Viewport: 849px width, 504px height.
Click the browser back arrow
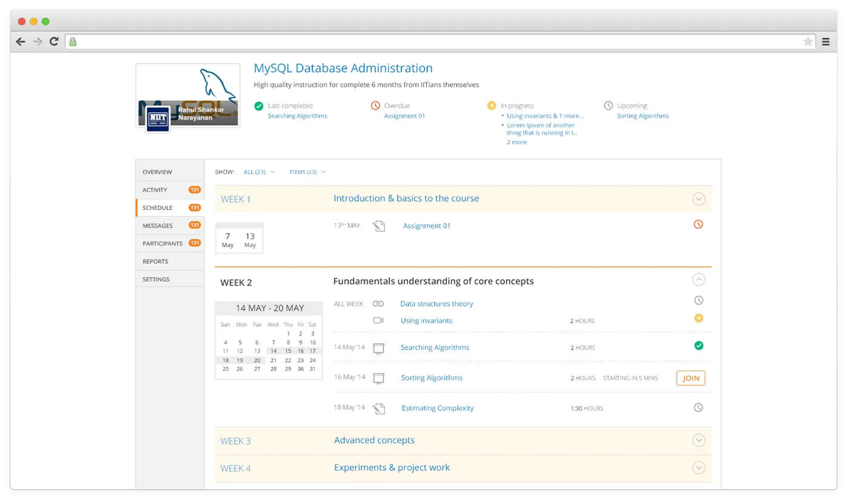click(x=21, y=42)
